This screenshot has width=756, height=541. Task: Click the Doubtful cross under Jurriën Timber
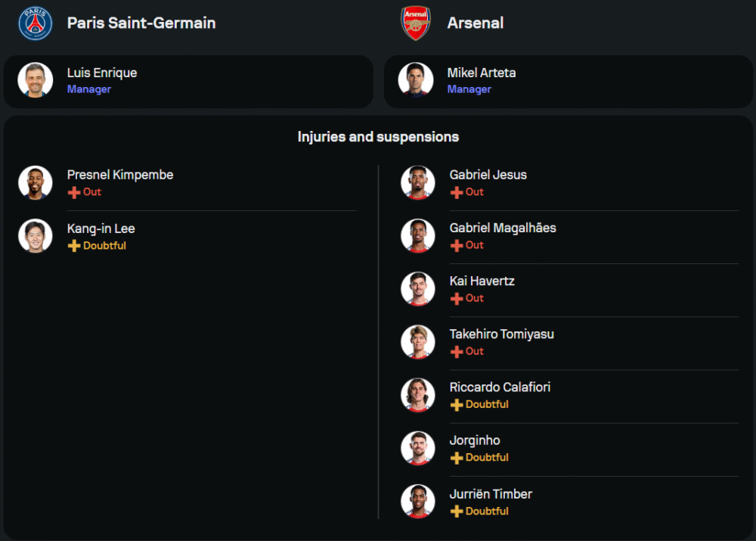457,511
